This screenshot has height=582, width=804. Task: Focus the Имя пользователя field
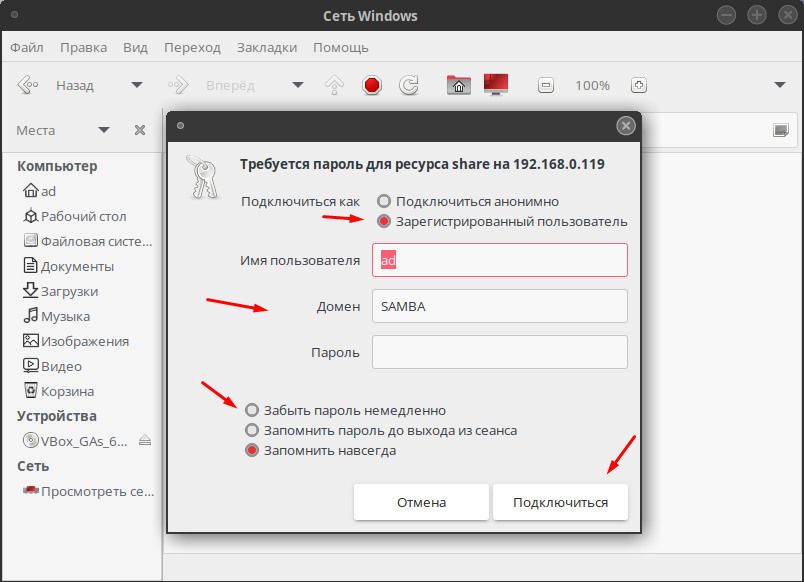tap(500, 260)
